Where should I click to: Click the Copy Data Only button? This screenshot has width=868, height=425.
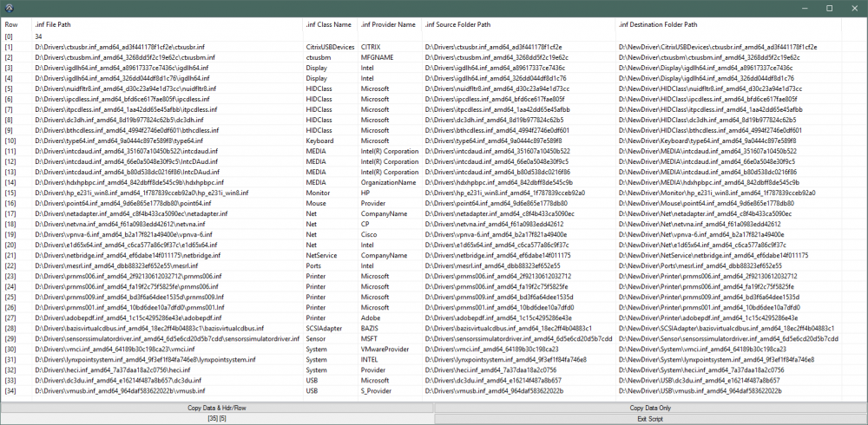(650, 408)
